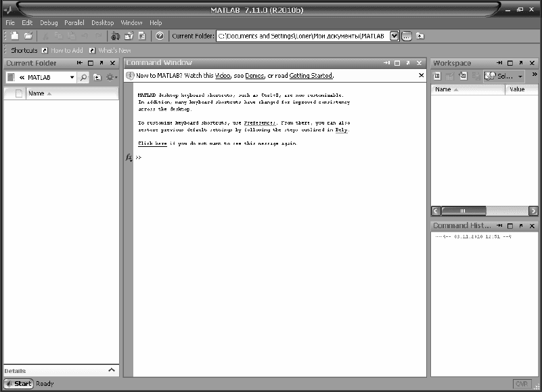Select the timestamp entry in Command History
The image size is (542, 392).
point(473,237)
